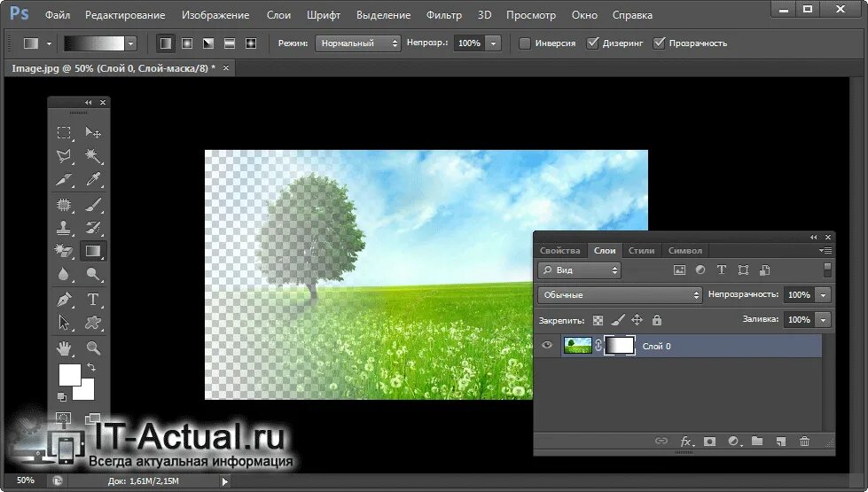Select the Polygonal Lasso tool
868x492 pixels.
point(64,156)
